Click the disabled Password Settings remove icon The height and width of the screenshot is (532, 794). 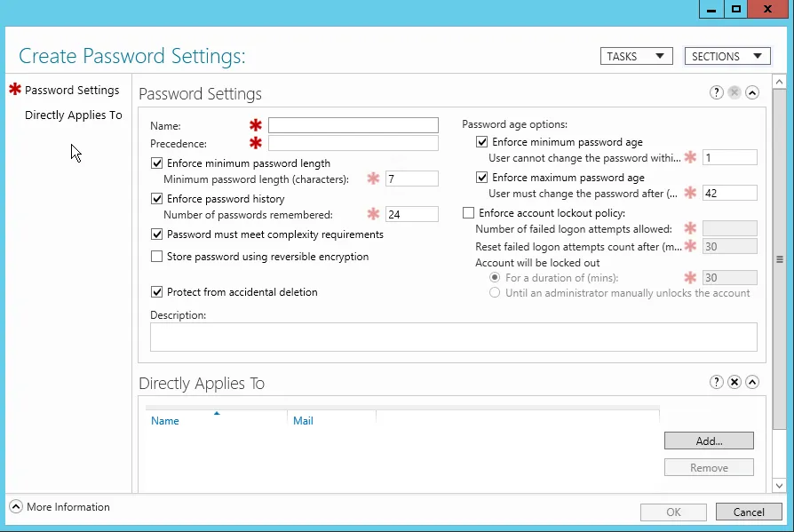734,92
